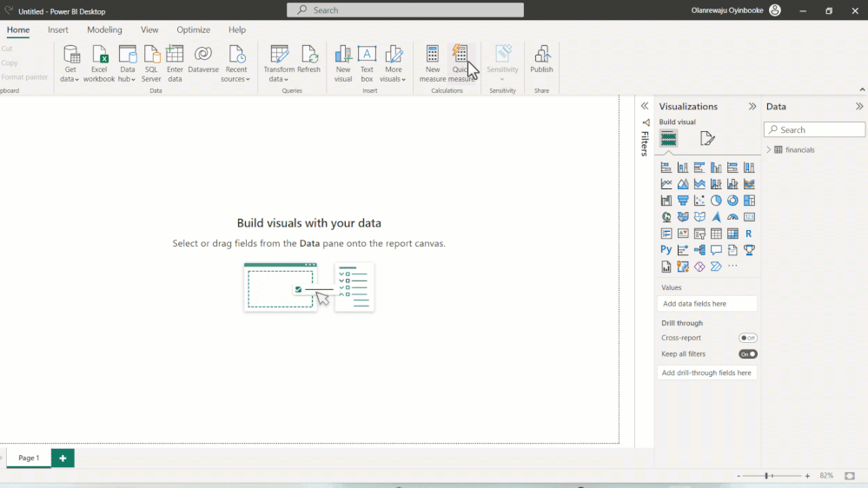Turn off Keep all filters switch
Screen dimensions: 868x488
tap(748, 354)
